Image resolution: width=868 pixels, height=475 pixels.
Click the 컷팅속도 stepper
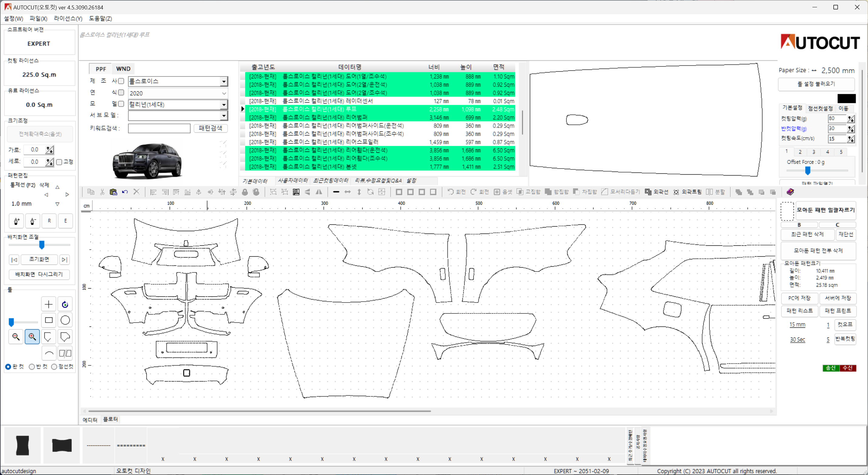(x=850, y=138)
